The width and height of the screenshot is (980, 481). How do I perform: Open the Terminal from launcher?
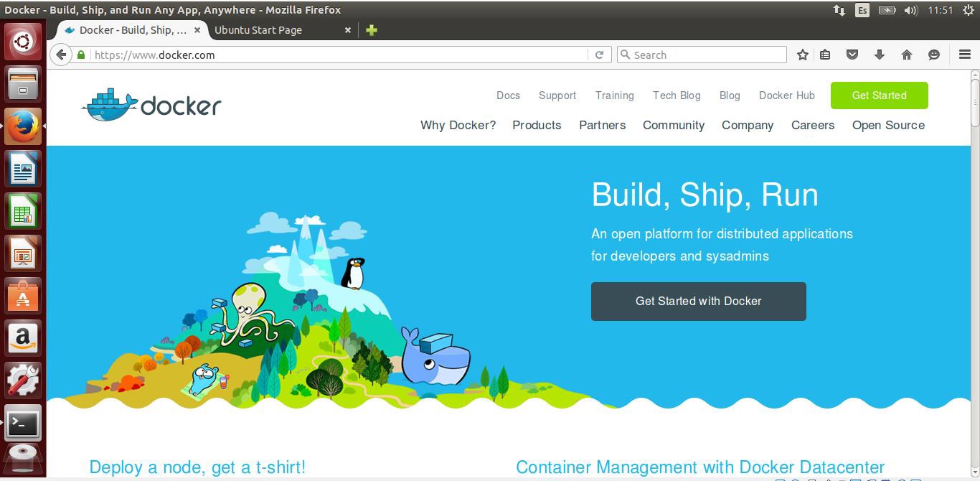[23, 424]
